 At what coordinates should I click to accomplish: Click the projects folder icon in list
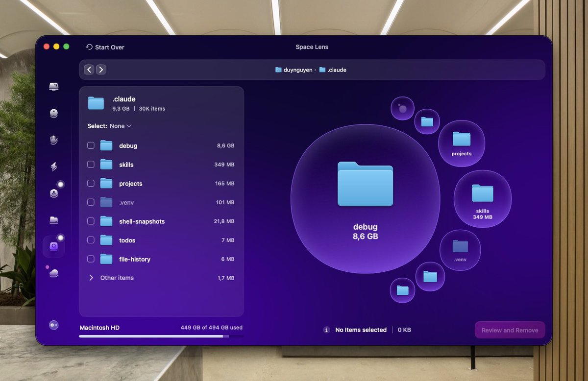pos(106,183)
